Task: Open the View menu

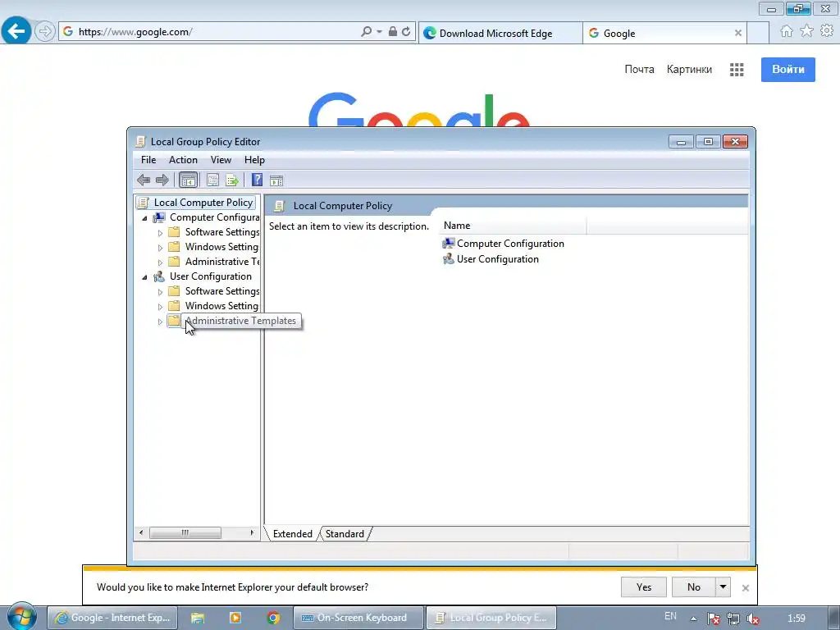Action: point(221,160)
